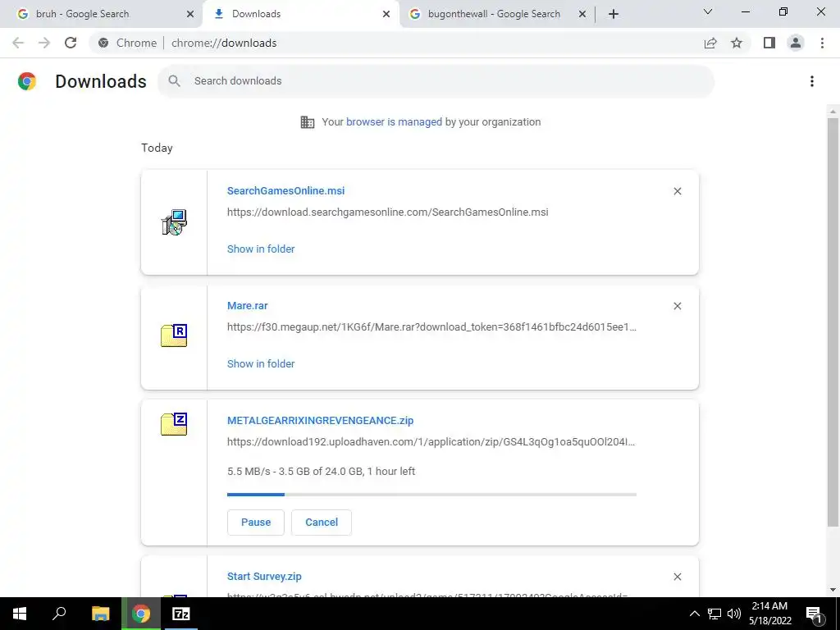
Task: Click the Today date heading
Action: click(157, 148)
